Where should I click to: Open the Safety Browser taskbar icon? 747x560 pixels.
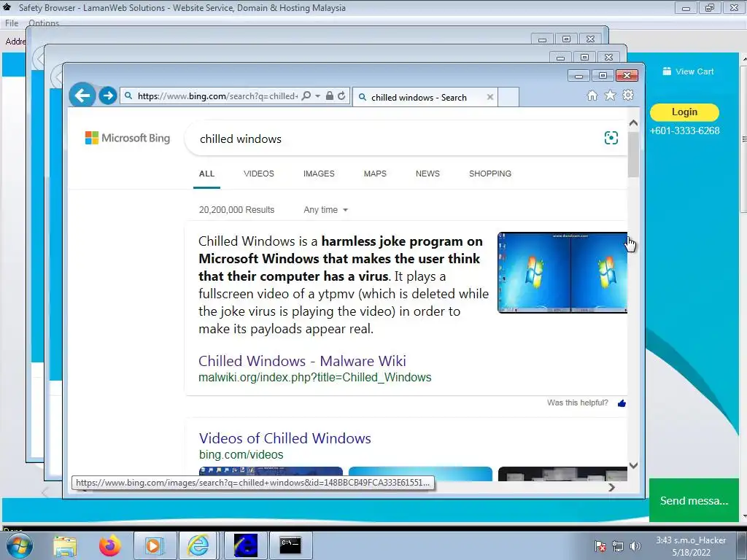(x=245, y=545)
